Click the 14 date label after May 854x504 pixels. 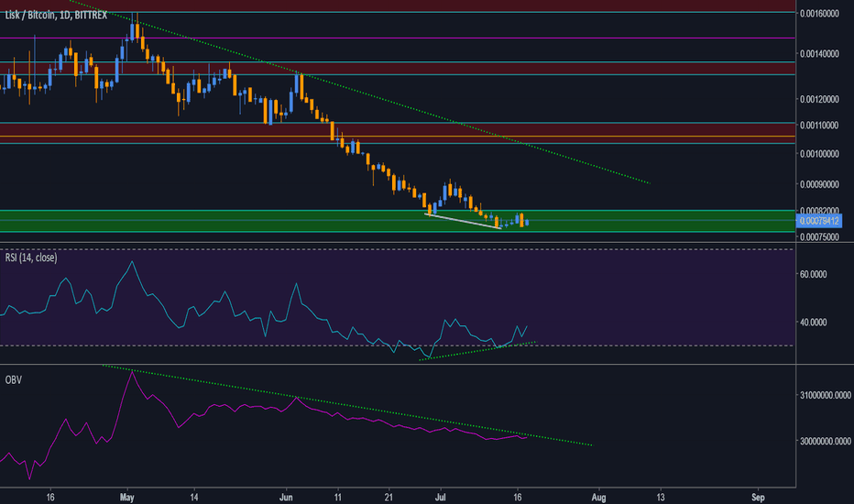(x=194, y=498)
